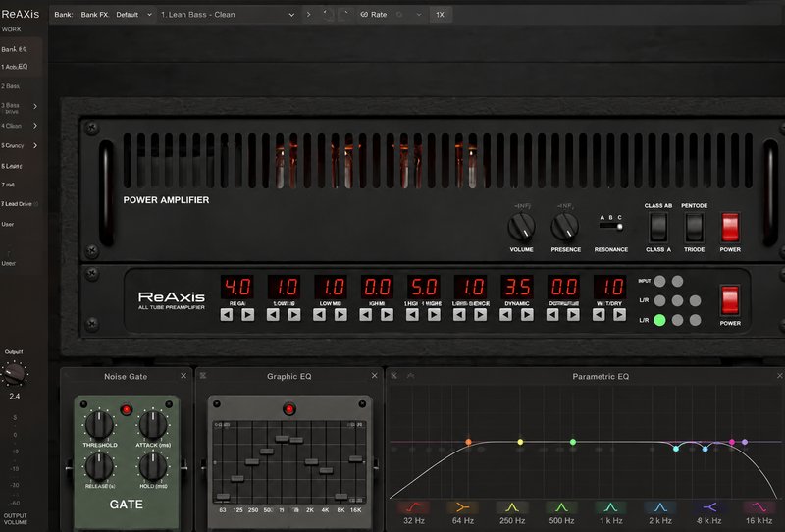Viewport: 785px width, 532px height.
Task: Increase the gain value showing 4.0
Action: tap(248, 315)
